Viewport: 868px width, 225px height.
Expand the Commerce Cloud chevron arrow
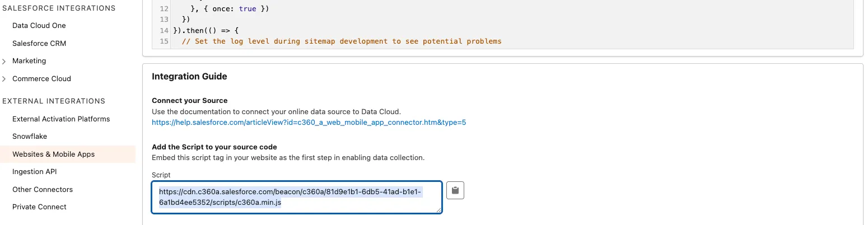click(x=4, y=79)
